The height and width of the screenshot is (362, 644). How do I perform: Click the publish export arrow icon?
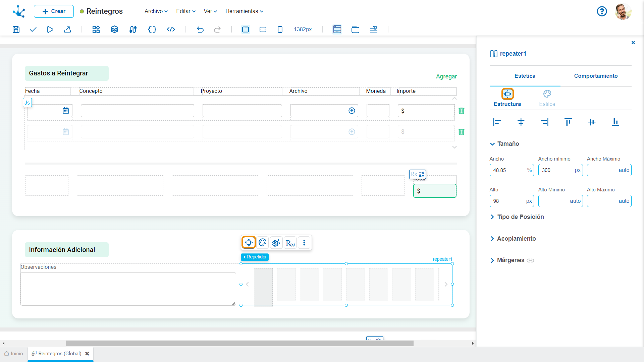pyautogui.click(x=67, y=29)
